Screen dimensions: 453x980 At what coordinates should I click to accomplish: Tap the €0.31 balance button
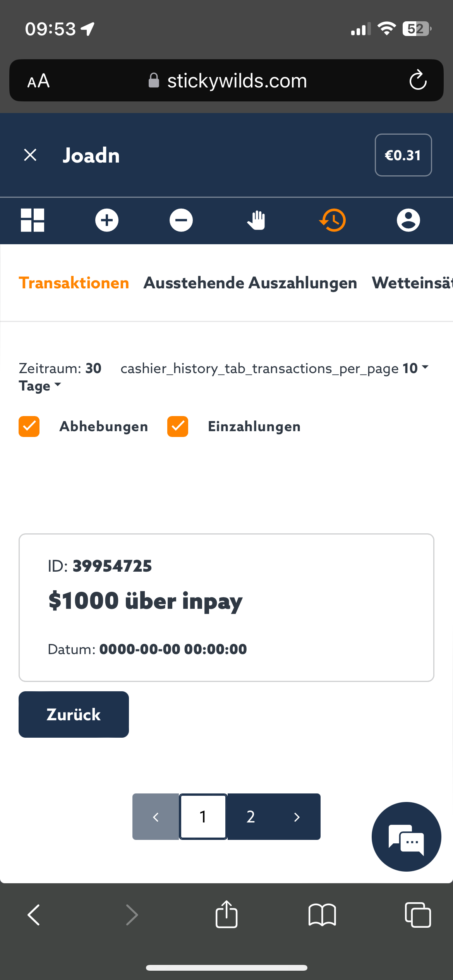click(x=403, y=155)
